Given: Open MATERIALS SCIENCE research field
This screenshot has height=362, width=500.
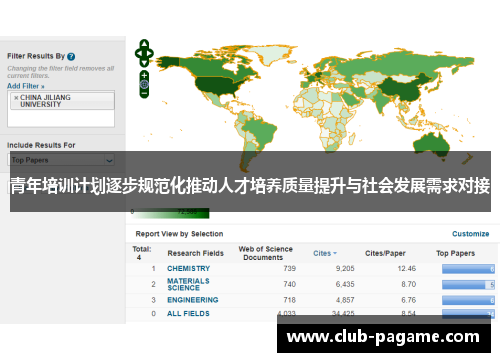Looking at the screenshot, I should 188,284.
